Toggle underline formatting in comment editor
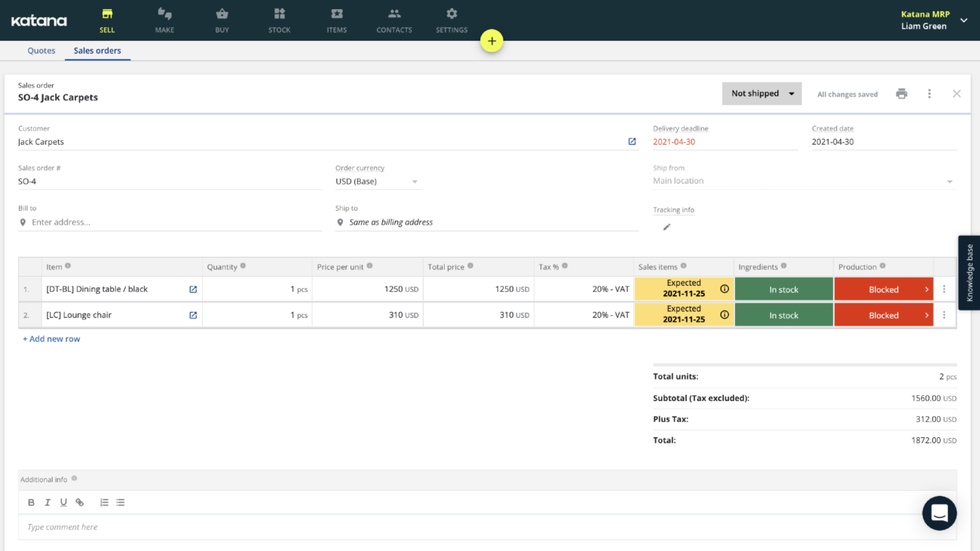Image resolution: width=980 pixels, height=551 pixels. [63, 503]
